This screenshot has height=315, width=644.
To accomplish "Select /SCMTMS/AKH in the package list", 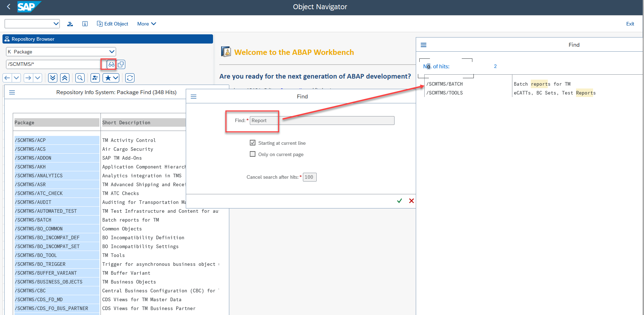I will click(57, 167).
